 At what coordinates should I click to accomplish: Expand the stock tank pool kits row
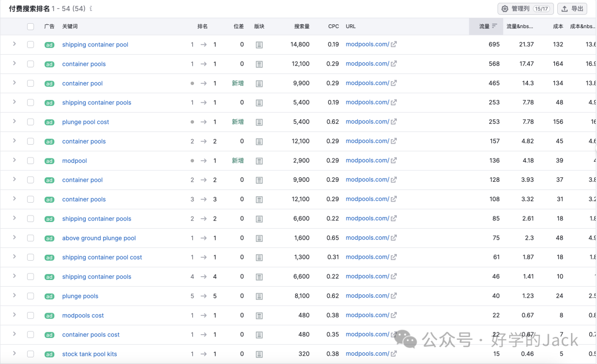pyautogui.click(x=14, y=354)
